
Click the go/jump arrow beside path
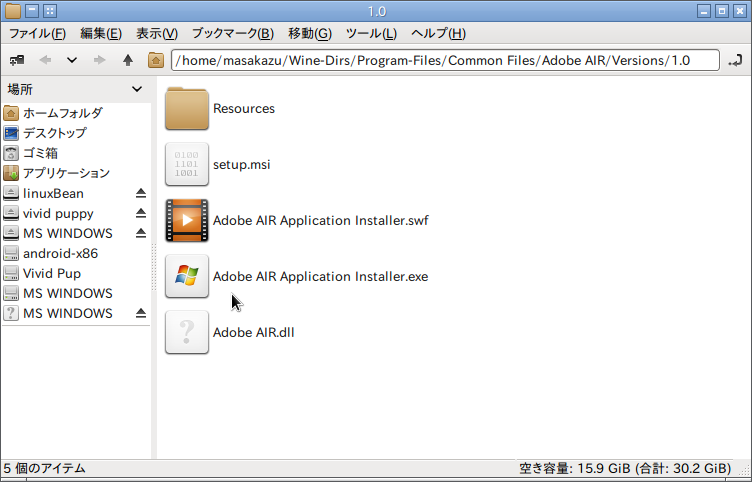click(735, 61)
